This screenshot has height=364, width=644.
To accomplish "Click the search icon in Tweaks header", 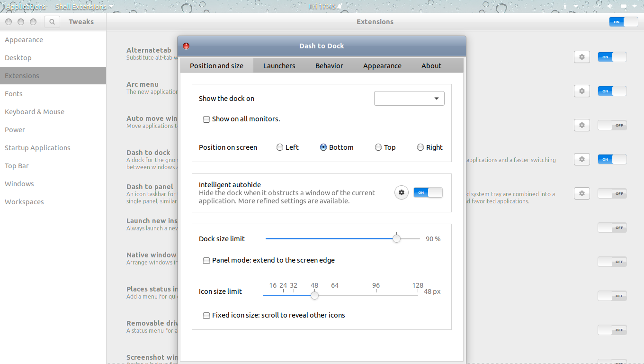I will click(x=52, y=22).
